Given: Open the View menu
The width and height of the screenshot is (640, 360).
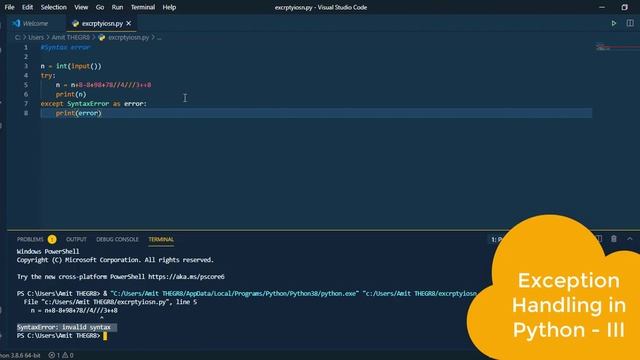Looking at the screenshot, I should 81,7.
